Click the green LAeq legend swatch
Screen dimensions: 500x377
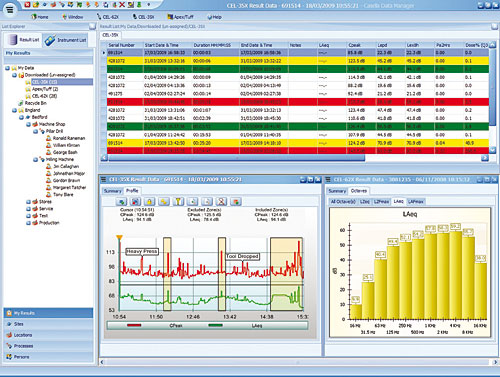(215, 325)
